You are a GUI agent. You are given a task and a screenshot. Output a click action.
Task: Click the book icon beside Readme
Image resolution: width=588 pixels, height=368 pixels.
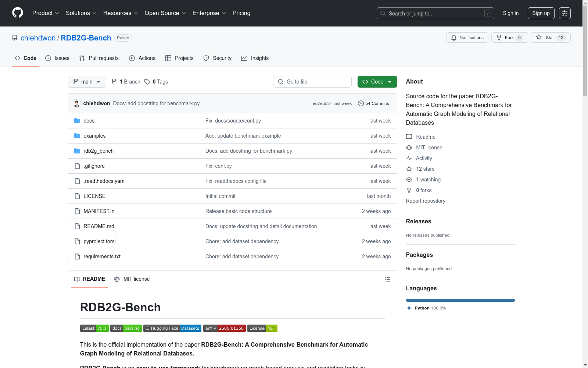(409, 137)
